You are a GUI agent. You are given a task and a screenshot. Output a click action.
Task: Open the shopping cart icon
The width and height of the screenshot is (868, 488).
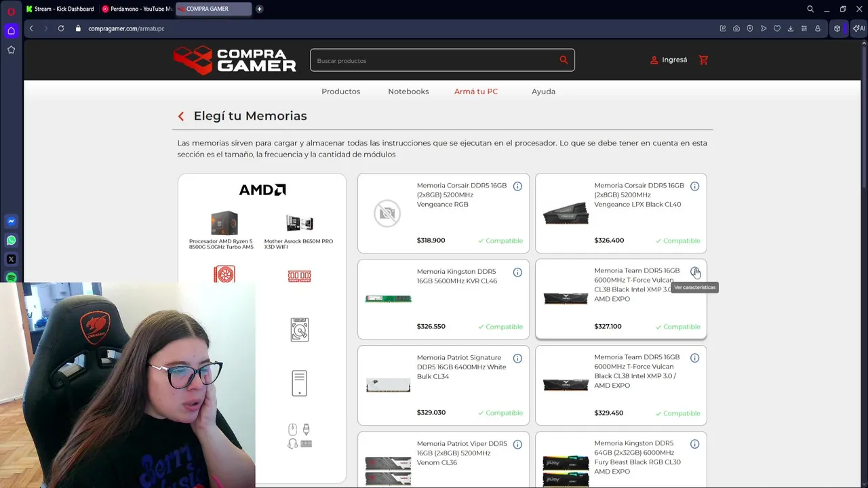tap(703, 60)
